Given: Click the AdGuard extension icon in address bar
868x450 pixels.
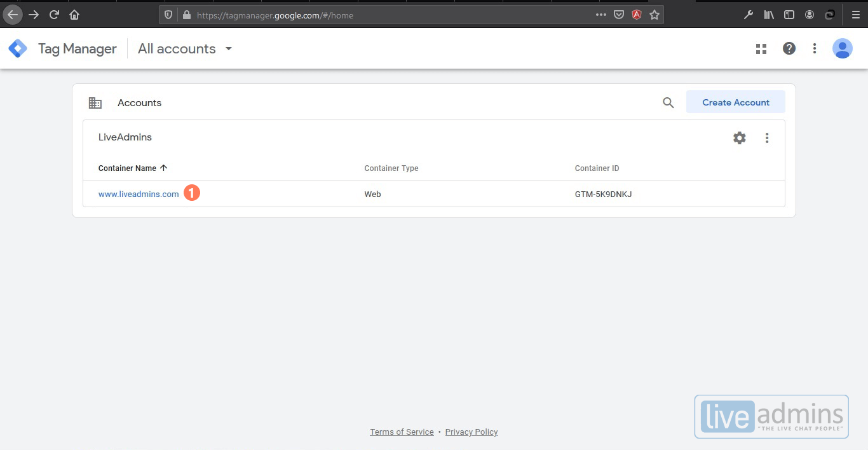Looking at the screenshot, I should 636,15.
